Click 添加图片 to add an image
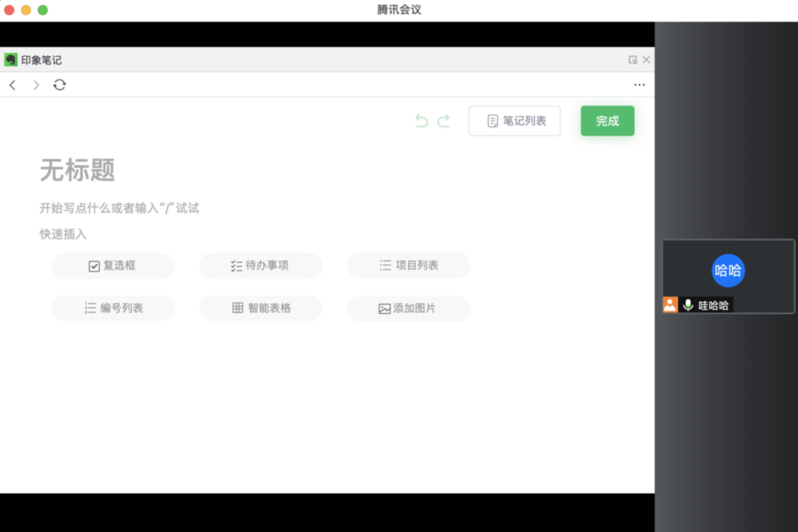798x532 pixels. (x=408, y=308)
